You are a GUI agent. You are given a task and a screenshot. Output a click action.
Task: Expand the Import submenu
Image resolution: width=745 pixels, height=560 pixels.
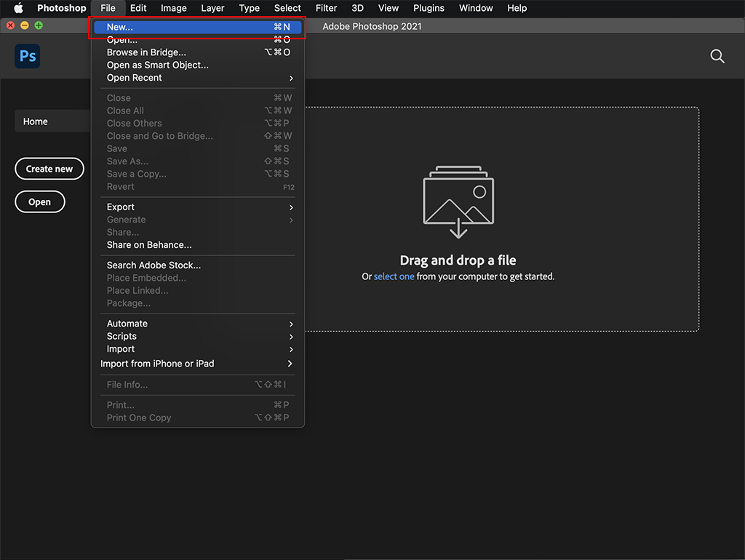coord(198,349)
